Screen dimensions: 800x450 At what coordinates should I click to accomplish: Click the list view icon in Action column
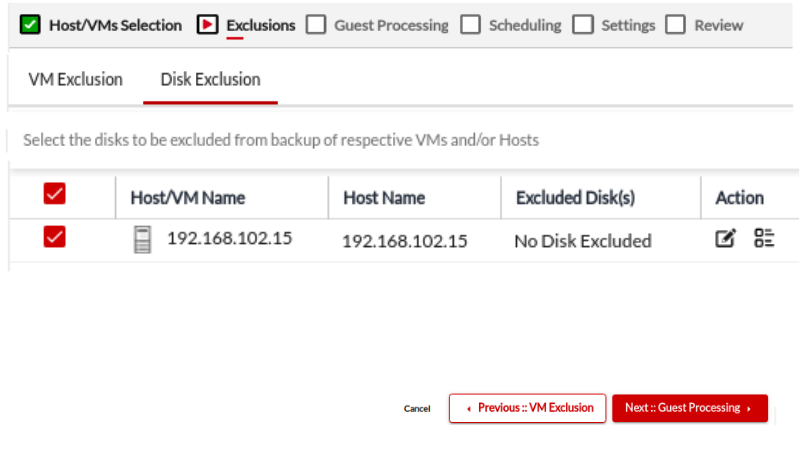pos(765,239)
